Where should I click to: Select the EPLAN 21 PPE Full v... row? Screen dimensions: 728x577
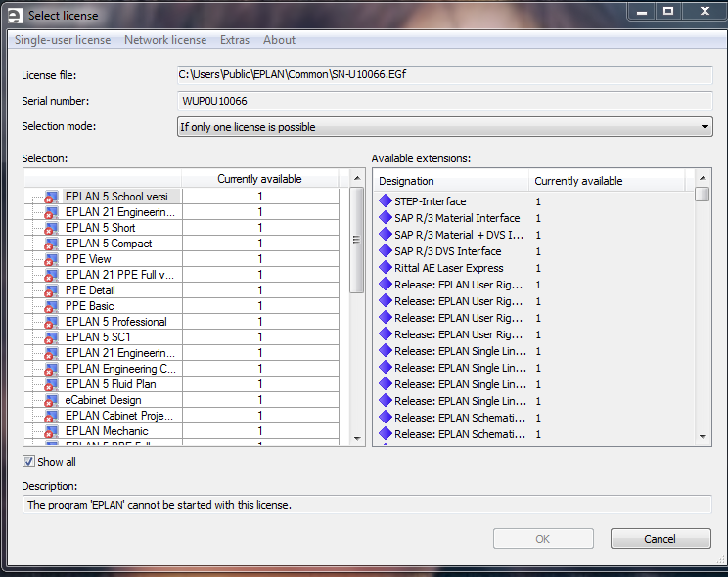[181, 275]
